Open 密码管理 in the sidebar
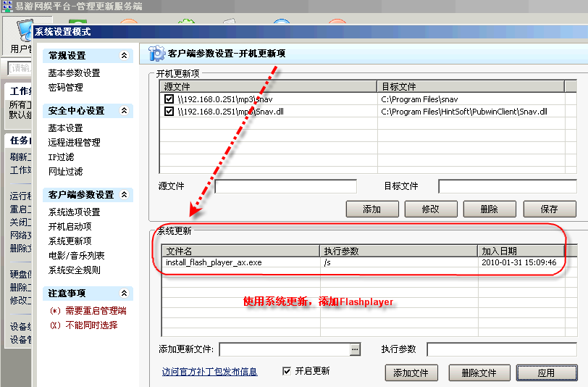The height and width of the screenshot is (387, 588). (66, 88)
